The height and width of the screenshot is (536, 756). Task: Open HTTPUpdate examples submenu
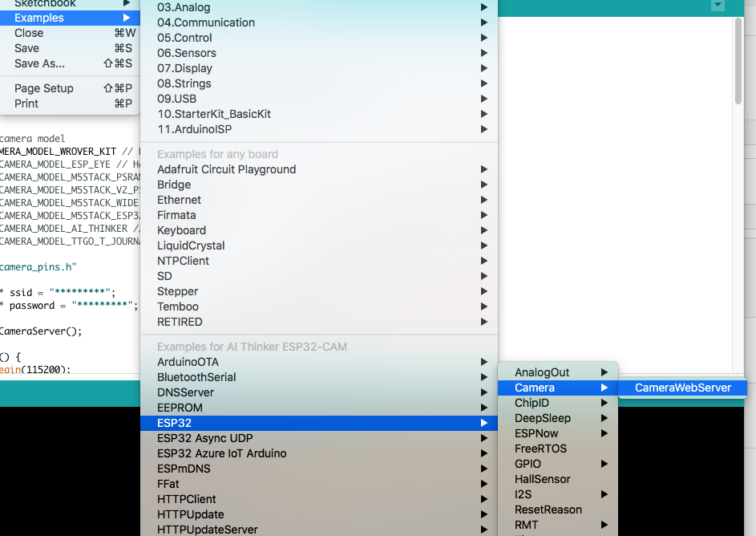[x=319, y=515]
